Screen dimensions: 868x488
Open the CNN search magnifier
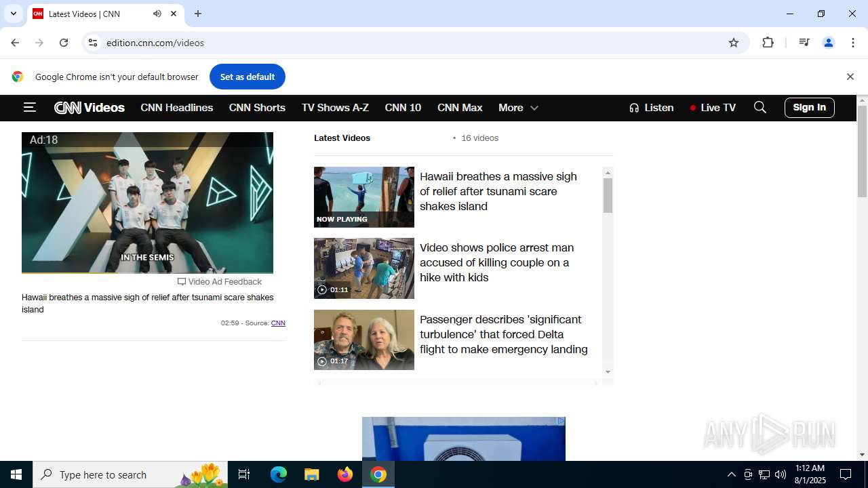tap(760, 107)
